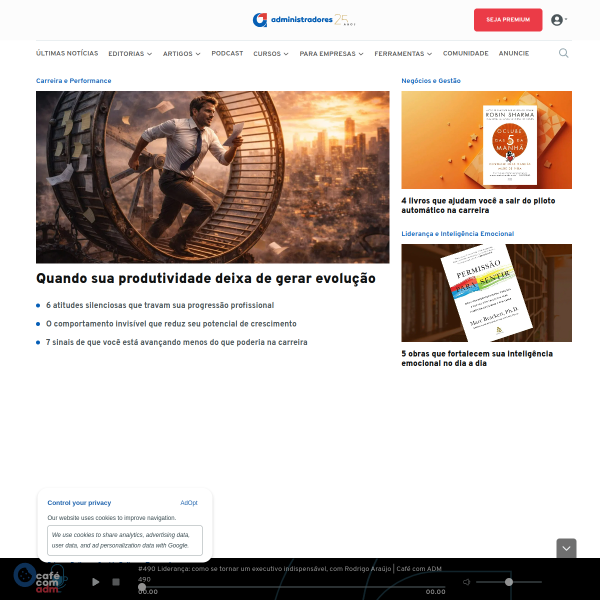Expand the Artigos dropdown
Viewport: 600px width, 600px height.
(181, 54)
